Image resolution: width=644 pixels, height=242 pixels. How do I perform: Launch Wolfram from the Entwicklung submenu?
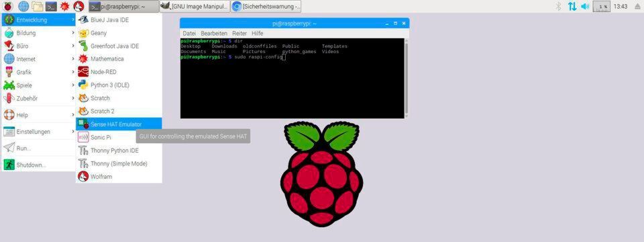pyautogui.click(x=119, y=177)
